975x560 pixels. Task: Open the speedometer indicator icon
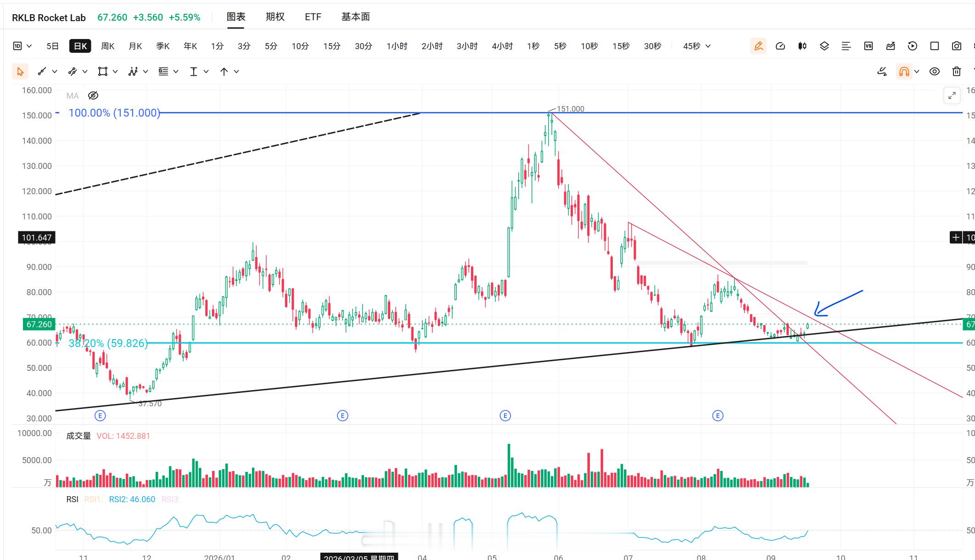point(780,46)
